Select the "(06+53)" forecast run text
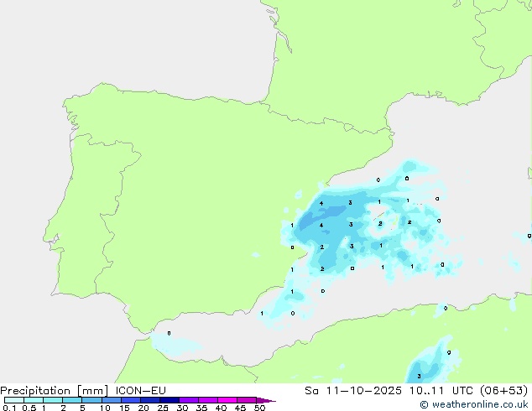The image size is (532, 411). point(503,390)
